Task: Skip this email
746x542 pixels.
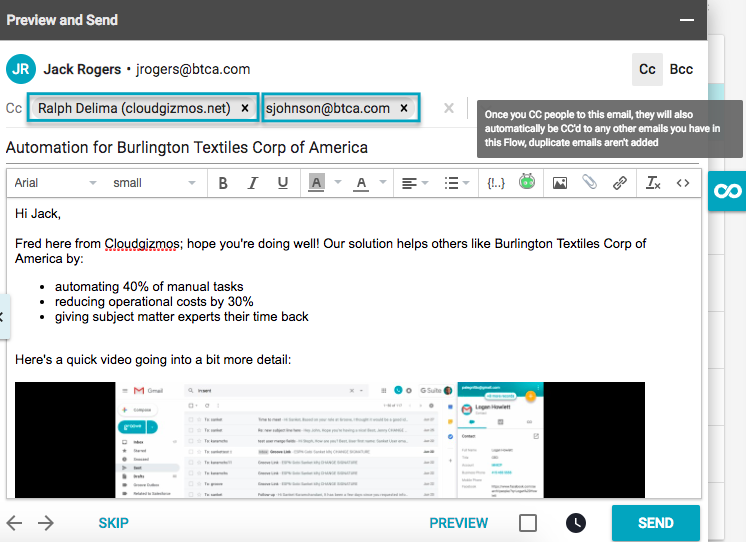Action: 113,523
